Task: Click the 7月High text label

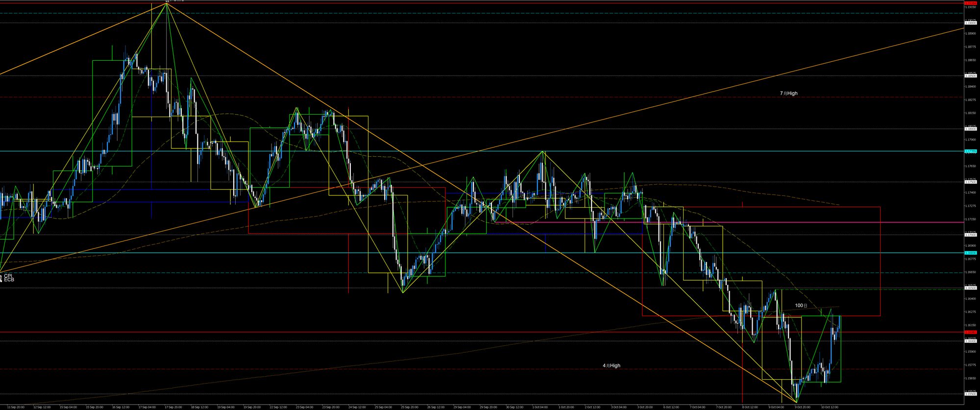Action: click(788, 93)
